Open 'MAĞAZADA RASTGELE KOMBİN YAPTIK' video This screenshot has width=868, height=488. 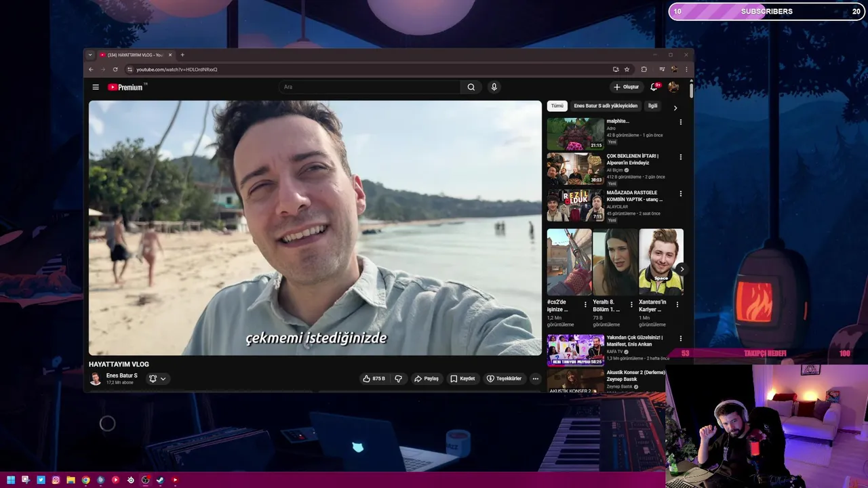tap(635, 196)
